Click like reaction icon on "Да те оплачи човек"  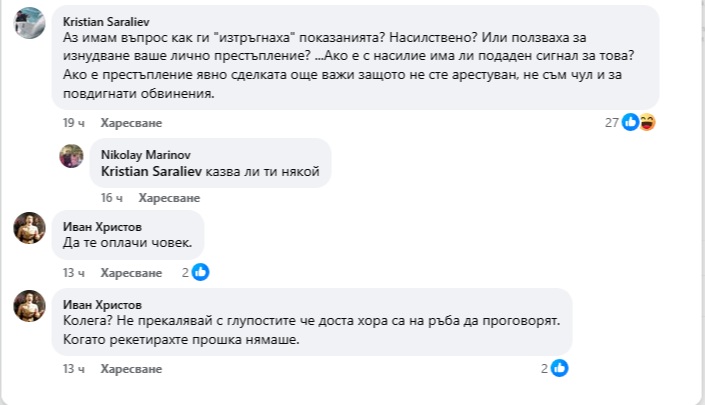pyautogui.click(x=200, y=272)
